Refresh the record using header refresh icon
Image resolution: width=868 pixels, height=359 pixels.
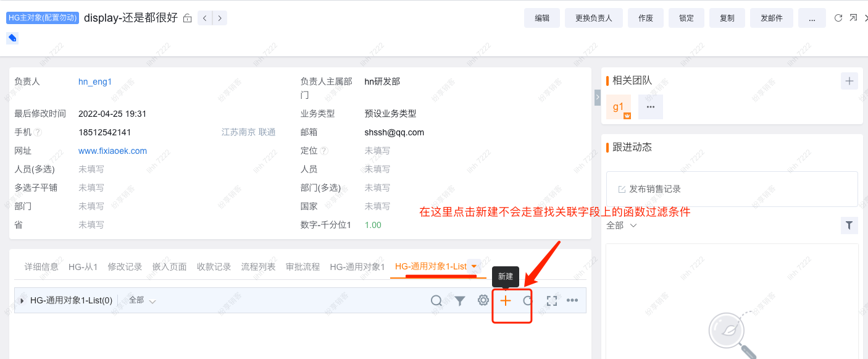pos(838,18)
